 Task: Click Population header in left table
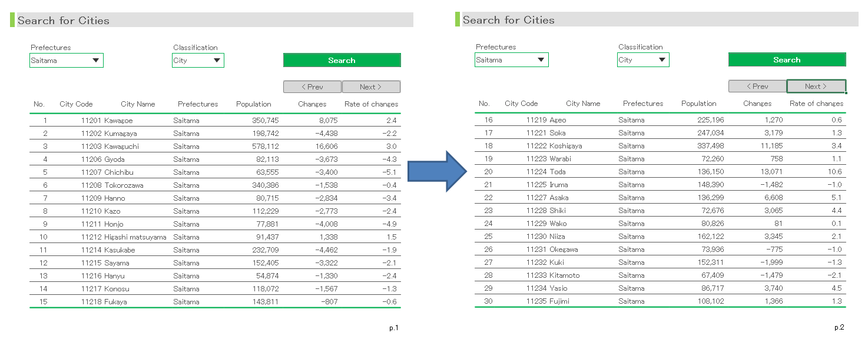[254, 104]
